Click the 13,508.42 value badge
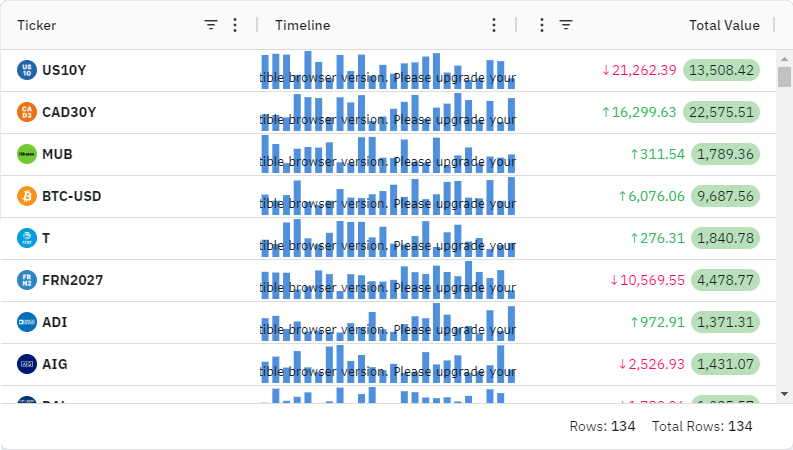This screenshot has height=450, width=793. coord(721,70)
